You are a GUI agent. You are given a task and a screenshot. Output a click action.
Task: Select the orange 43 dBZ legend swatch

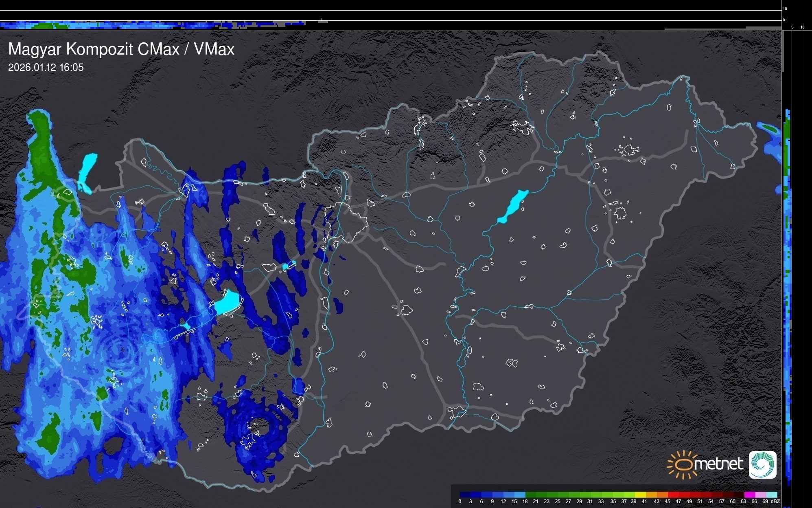coord(661,495)
